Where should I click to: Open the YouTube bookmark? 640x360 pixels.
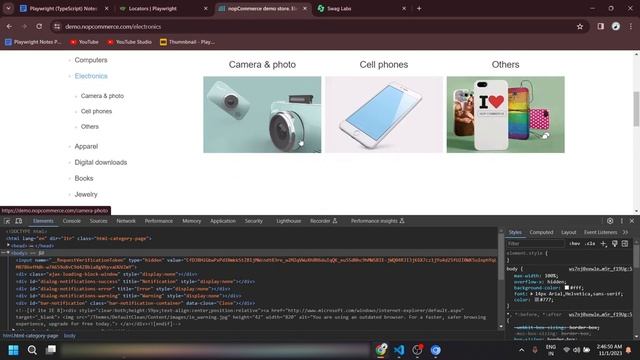84,42
